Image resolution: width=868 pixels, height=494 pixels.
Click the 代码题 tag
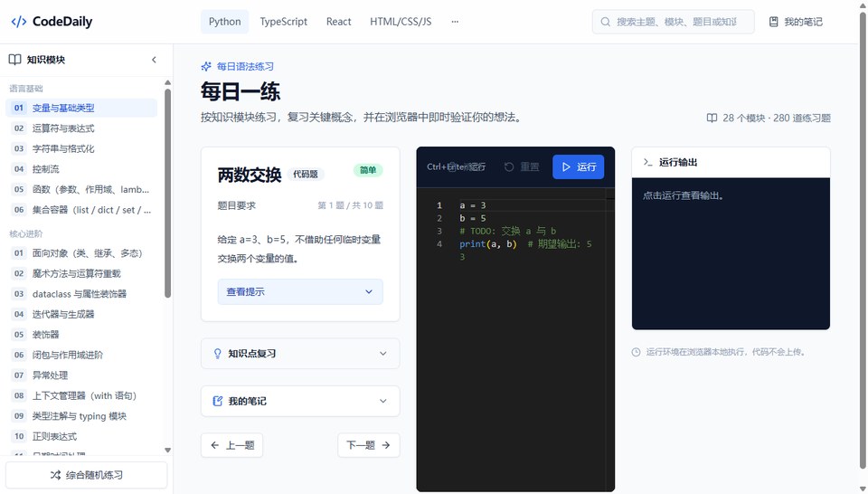click(306, 175)
